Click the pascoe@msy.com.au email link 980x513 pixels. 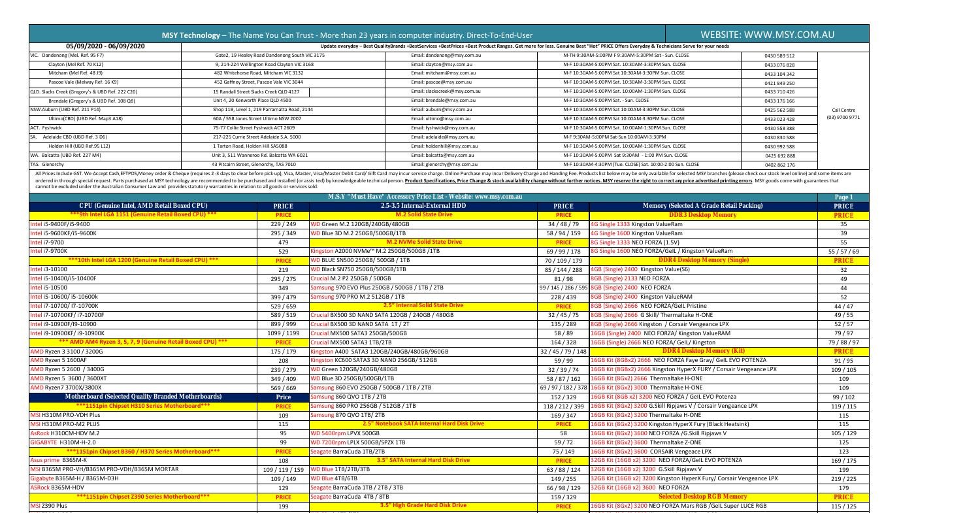[x=442, y=82]
